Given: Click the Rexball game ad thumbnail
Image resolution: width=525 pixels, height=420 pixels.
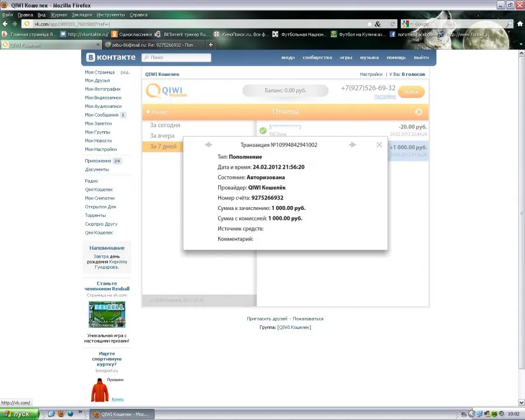Looking at the screenshot, I should click(x=107, y=314).
